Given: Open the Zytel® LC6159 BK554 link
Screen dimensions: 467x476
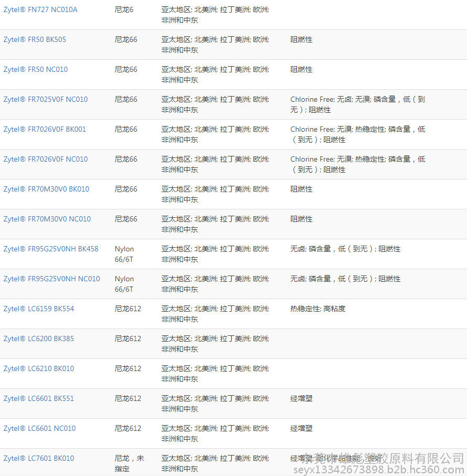Looking at the screenshot, I should click(x=38, y=309).
